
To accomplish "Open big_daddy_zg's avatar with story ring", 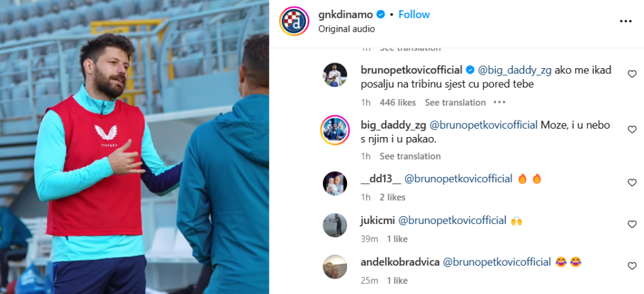I will point(335,130).
